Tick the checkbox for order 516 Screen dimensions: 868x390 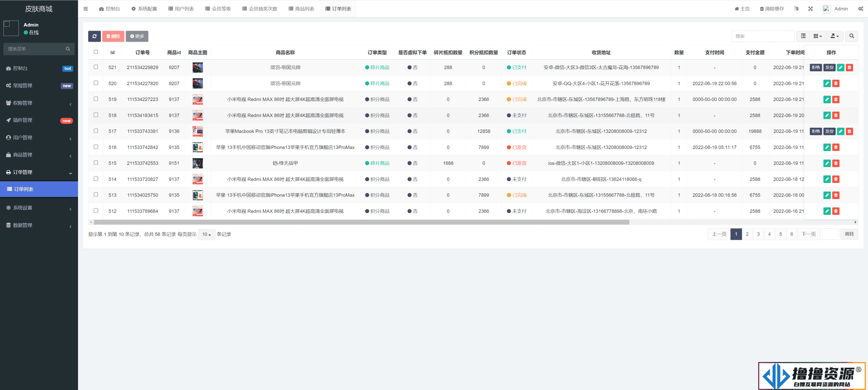pyautogui.click(x=96, y=146)
